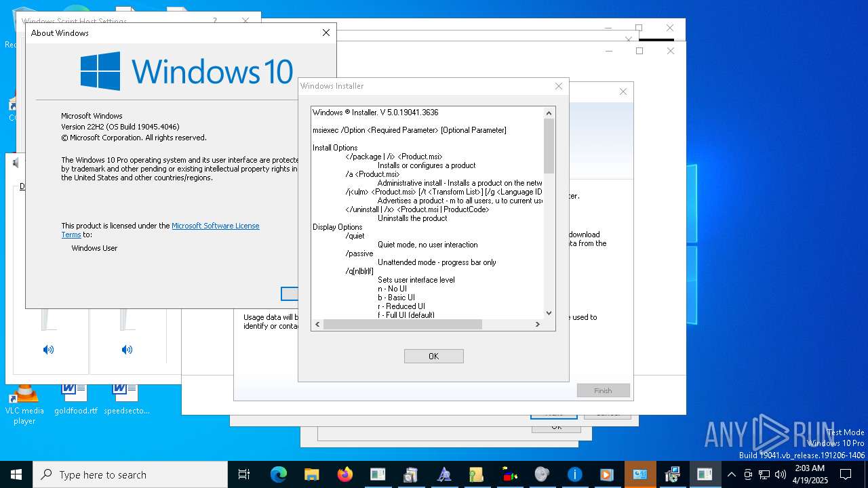Open Task View from the taskbar

coord(244,474)
